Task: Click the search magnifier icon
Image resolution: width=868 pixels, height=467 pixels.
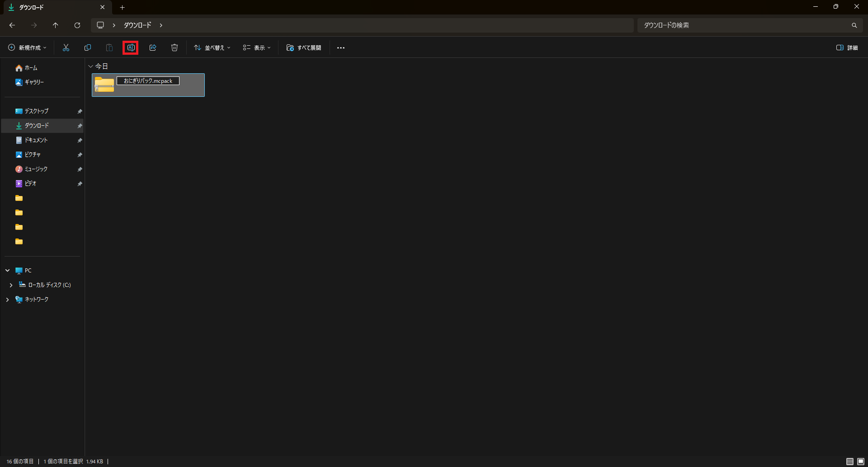Action: [854, 25]
